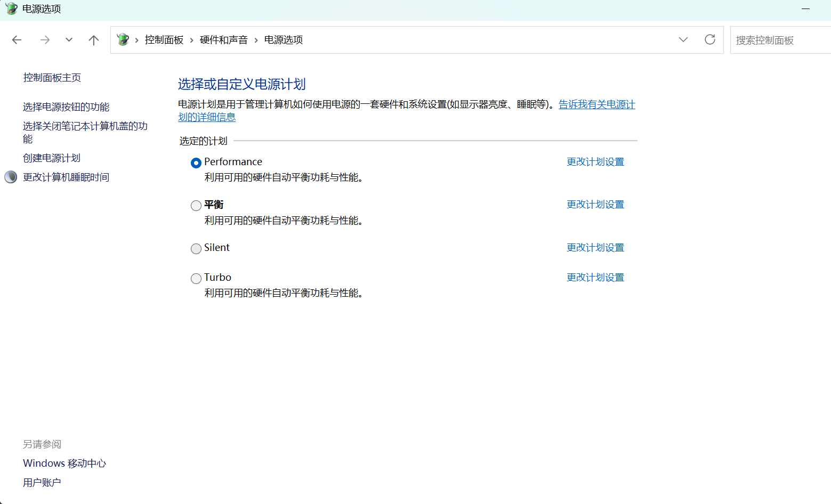Refresh the power options page

(x=710, y=39)
